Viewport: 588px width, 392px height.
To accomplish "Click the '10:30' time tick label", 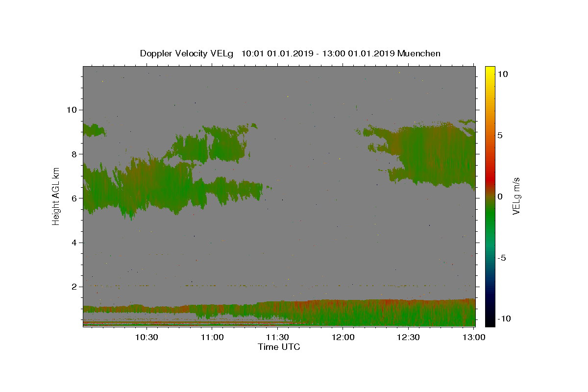I will tap(147, 337).
